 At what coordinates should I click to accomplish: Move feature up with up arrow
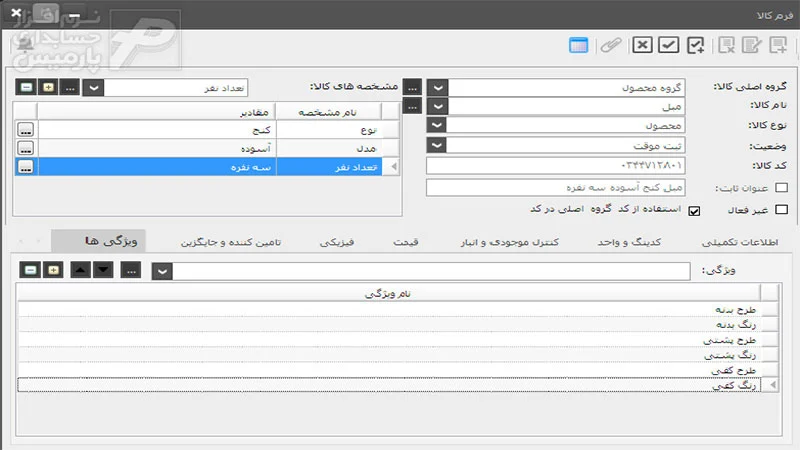click(x=81, y=270)
